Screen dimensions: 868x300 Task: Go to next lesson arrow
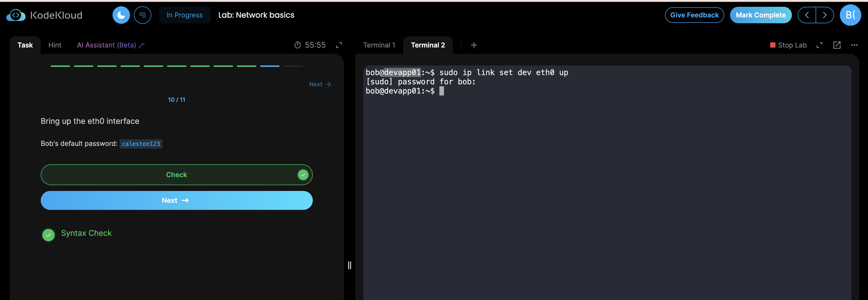click(825, 15)
